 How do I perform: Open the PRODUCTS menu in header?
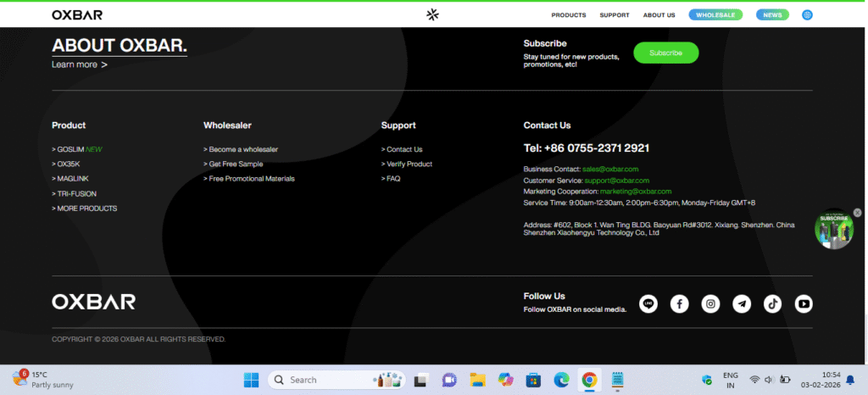[x=569, y=15]
